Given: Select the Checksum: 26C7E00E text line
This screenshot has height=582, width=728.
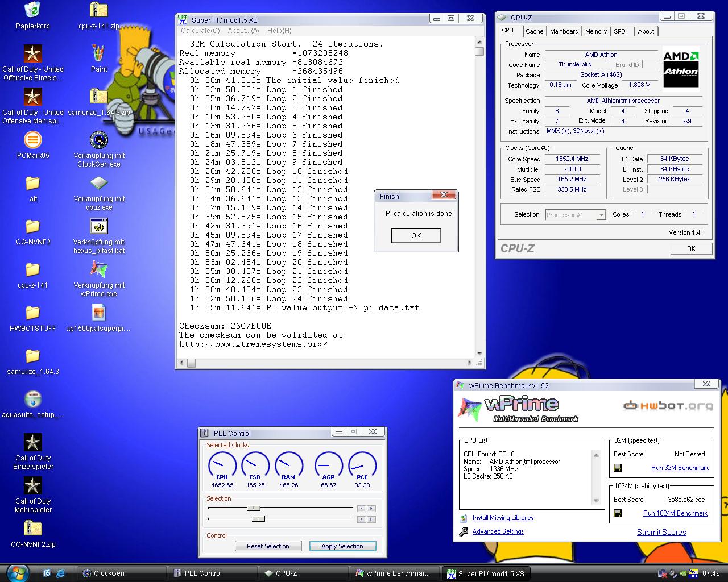Looking at the screenshot, I should pos(225,326).
